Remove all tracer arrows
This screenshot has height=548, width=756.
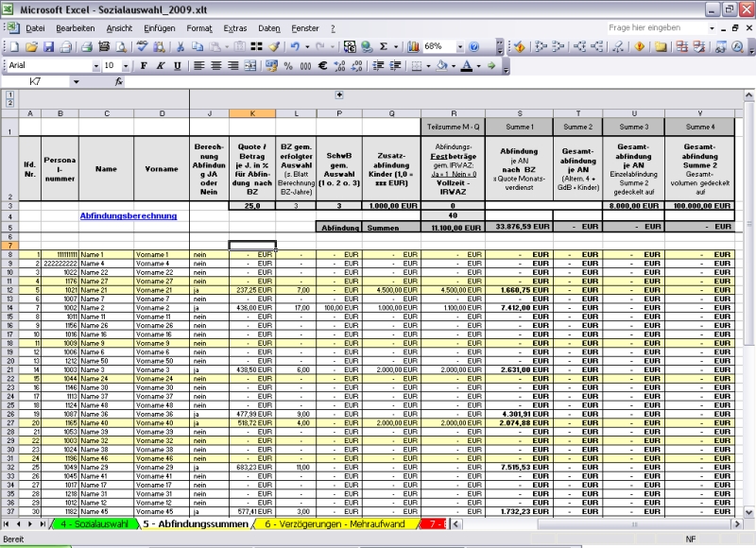coord(618,46)
